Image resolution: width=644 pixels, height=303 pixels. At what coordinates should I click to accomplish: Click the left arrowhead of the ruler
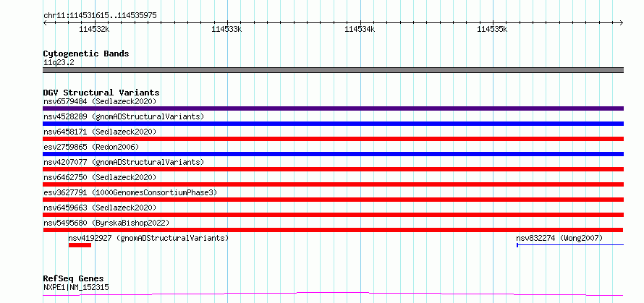point(45,22)
